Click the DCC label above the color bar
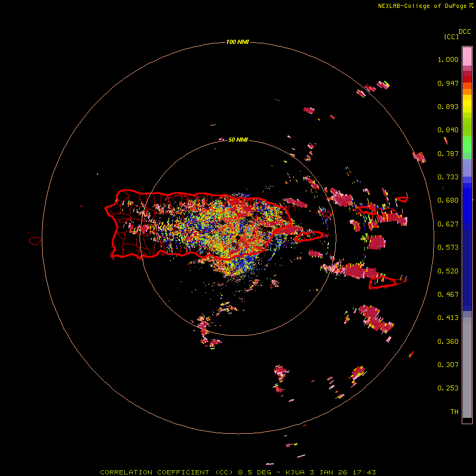The height and width of the screenshot is (476, 476). (465, 32)
